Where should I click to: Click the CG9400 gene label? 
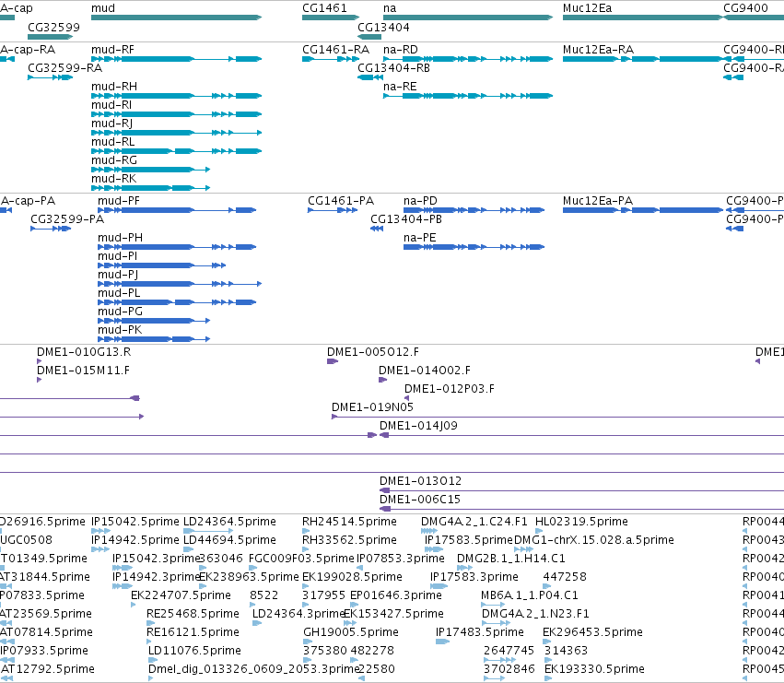(x=745, y=8)
